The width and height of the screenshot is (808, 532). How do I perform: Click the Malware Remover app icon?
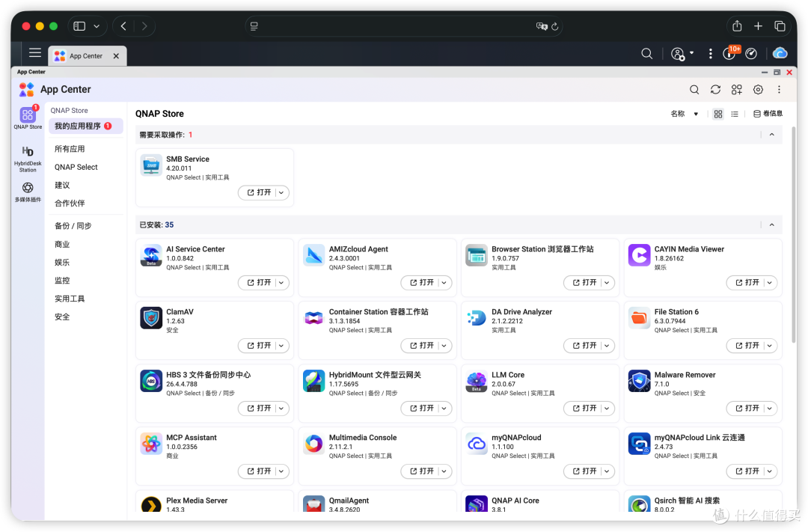[640, 381]
